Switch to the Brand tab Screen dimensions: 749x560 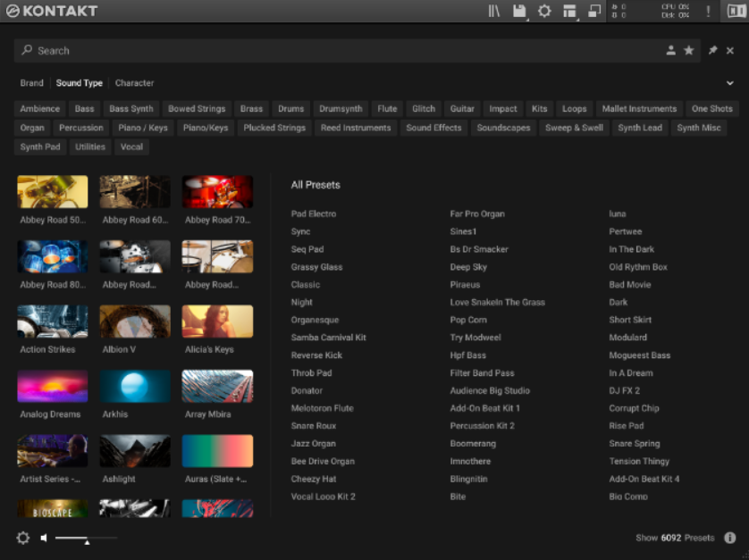point(31,83)
